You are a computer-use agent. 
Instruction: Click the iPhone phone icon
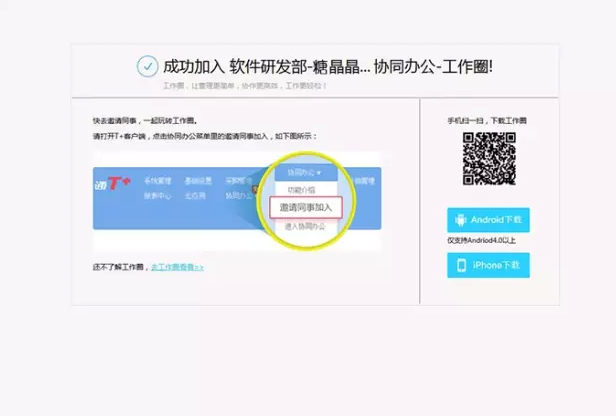[462, 266]
